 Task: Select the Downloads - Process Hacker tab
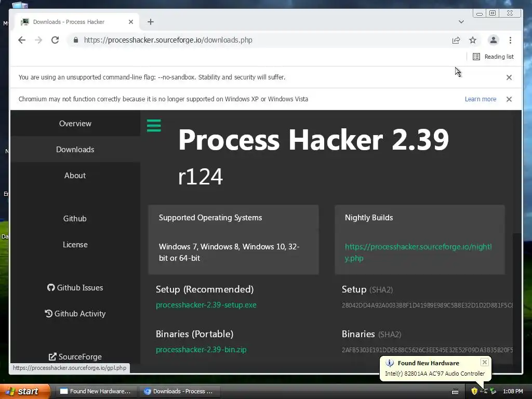coord(77,22)
